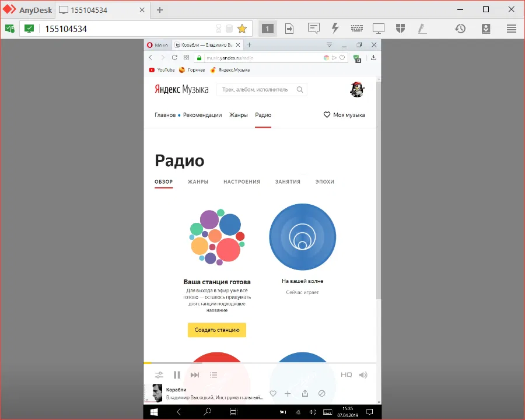Viewport: 525px width, 420px height.
Task: Select the ОБЗОР tab
Action: point(164,182)
